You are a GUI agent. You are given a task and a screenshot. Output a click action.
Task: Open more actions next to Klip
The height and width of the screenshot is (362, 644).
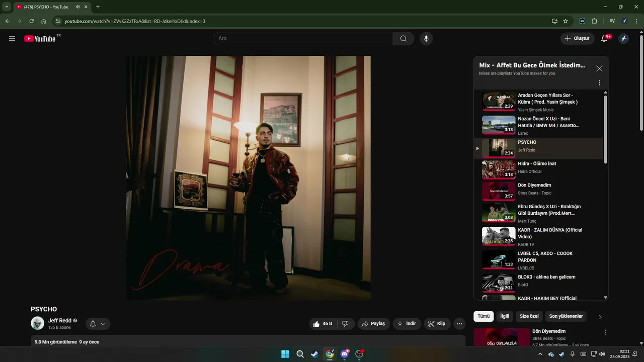(x=459, y=324)
